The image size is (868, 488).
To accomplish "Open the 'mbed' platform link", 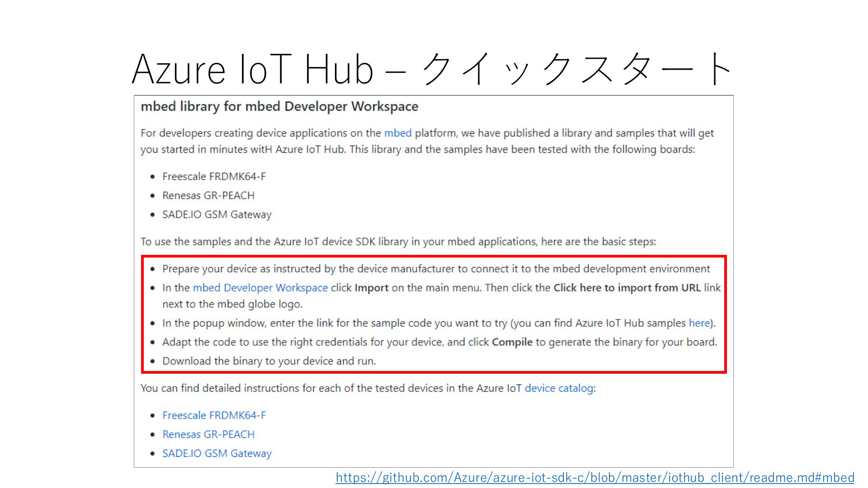I will pos(398,133).
